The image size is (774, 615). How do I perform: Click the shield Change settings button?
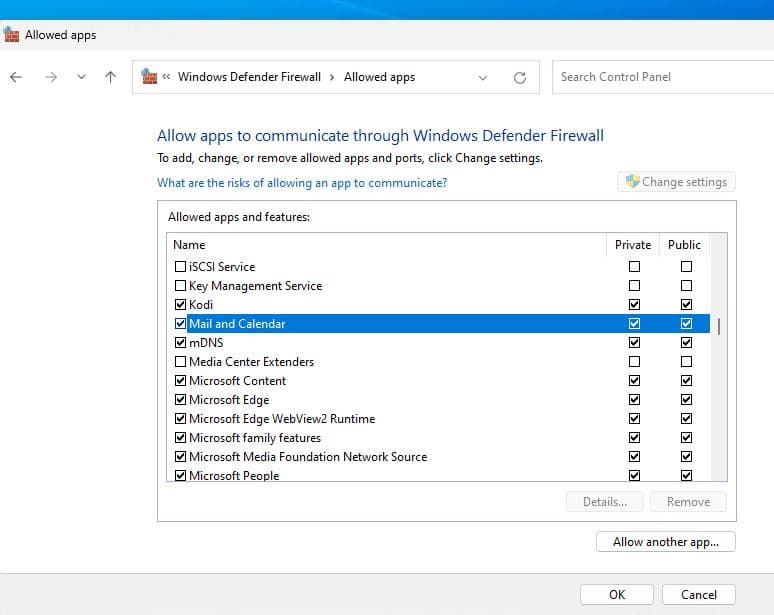pos(676,182)
